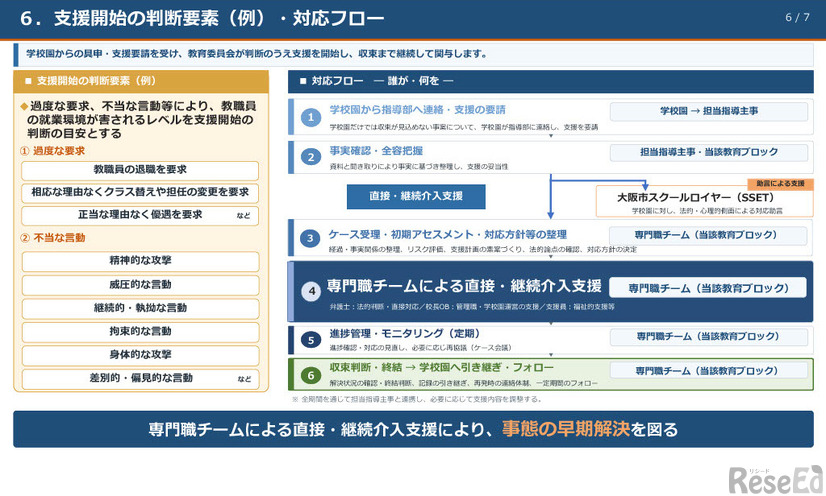Select the subheading ② 不当な言動
Viewport: 826px width, 496px height.
tap(52, 237)
